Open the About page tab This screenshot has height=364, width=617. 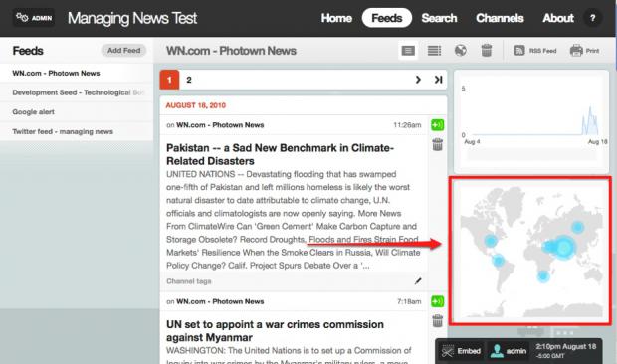pyautogui.click(x=558, y=18)
